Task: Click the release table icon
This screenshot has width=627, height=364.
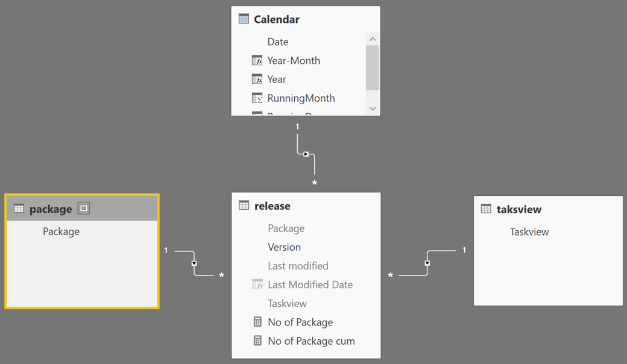Action: (244, 206)
